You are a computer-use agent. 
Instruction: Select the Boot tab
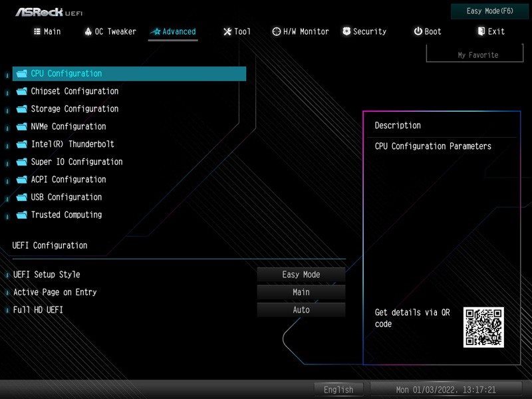(428, 31)
